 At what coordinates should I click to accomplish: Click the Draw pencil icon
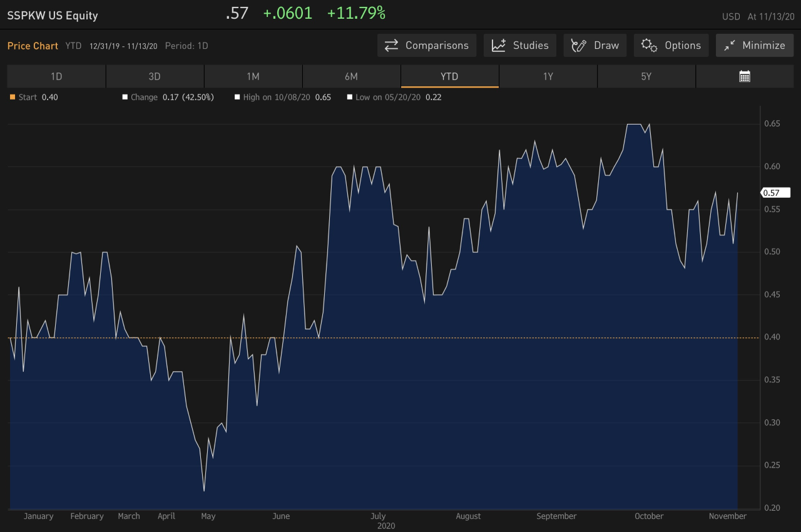coord(579,46)
